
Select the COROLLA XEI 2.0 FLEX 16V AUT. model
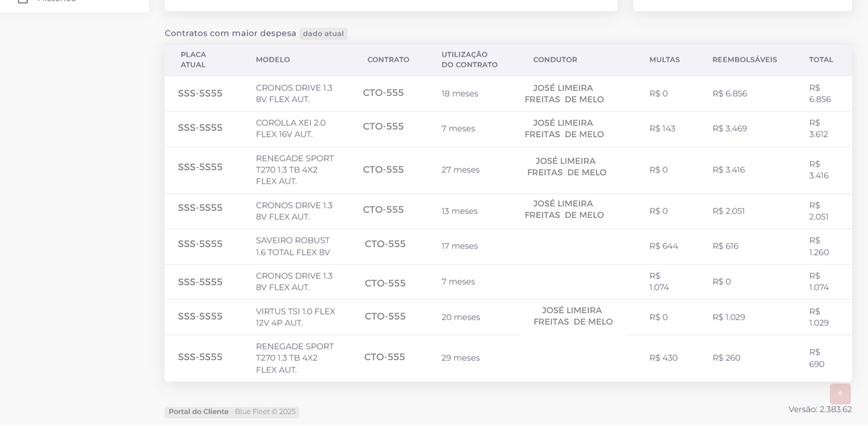(291, 128)
